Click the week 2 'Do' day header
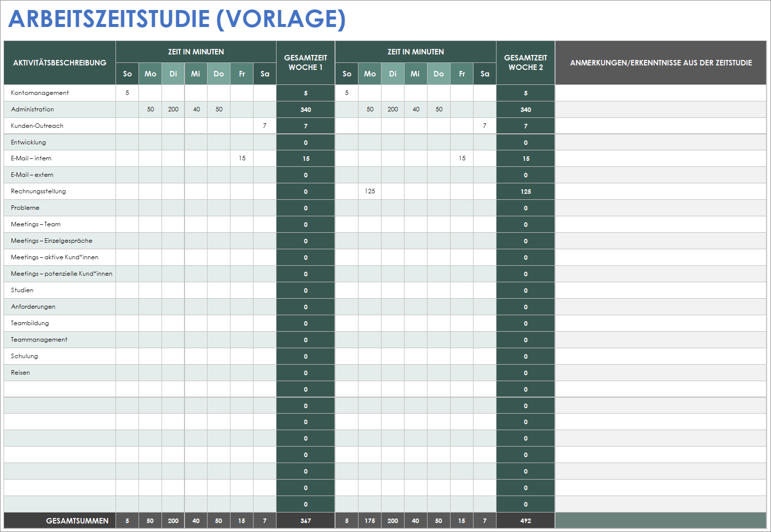Image resolution: width=771 pixels, height=532 pixels. point(438,74)
